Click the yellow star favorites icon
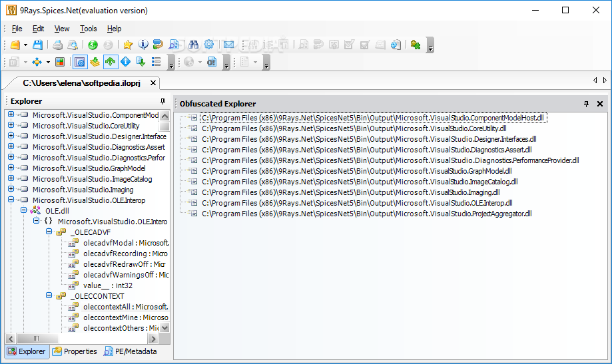612x364 pixels. 128,45
